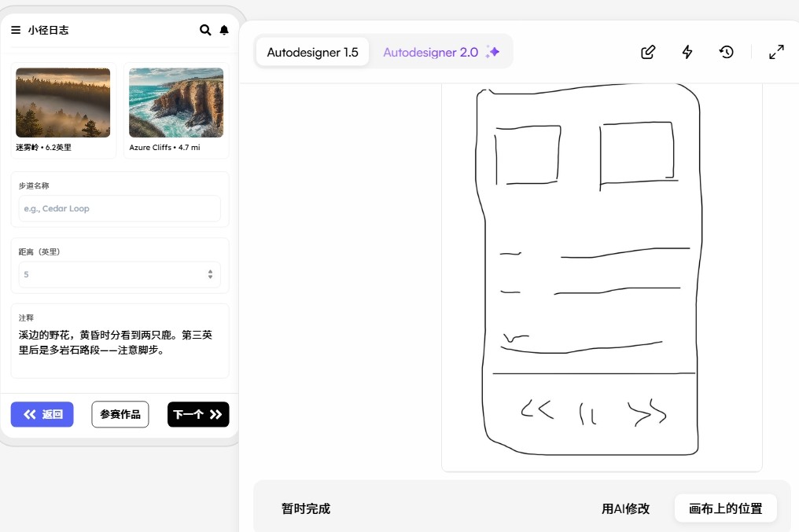Click the lightning bolt icon
The image size is (799, 532).
coord(687,52)
